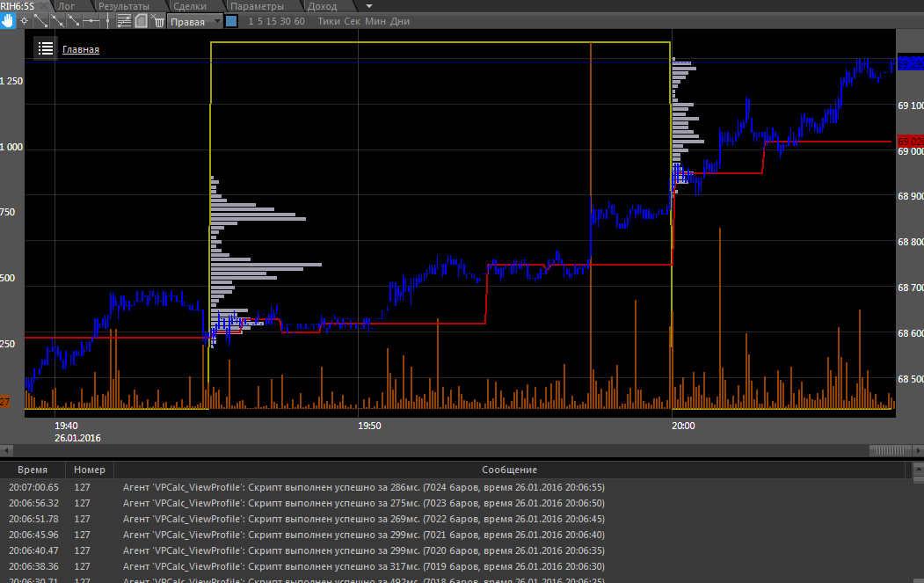This screenshot has width=924, height=583.
Task: Activate the crosshair cursor tool
Action: (x=25, y=21)
